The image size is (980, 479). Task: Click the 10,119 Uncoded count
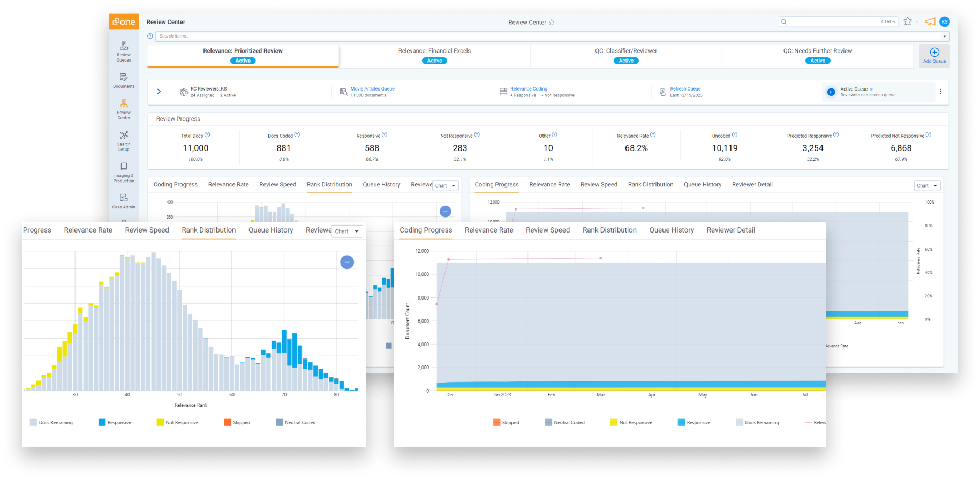[725, 148]
